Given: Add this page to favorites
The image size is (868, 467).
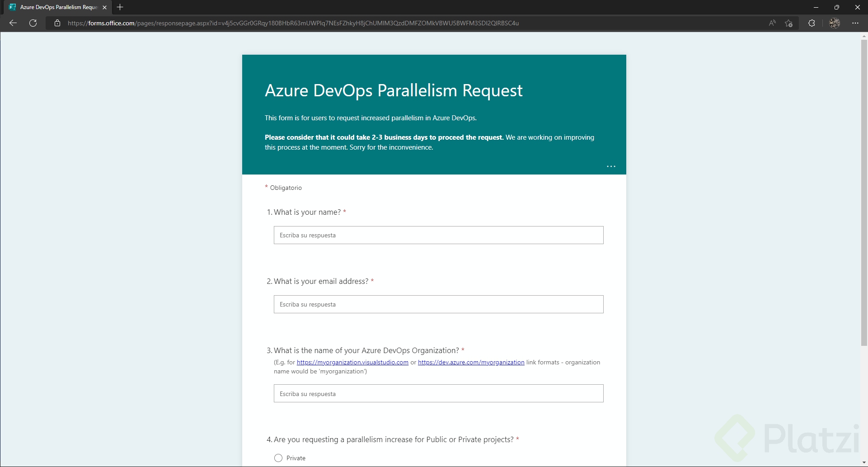Looking at the screenshot, I should (789, 23).
